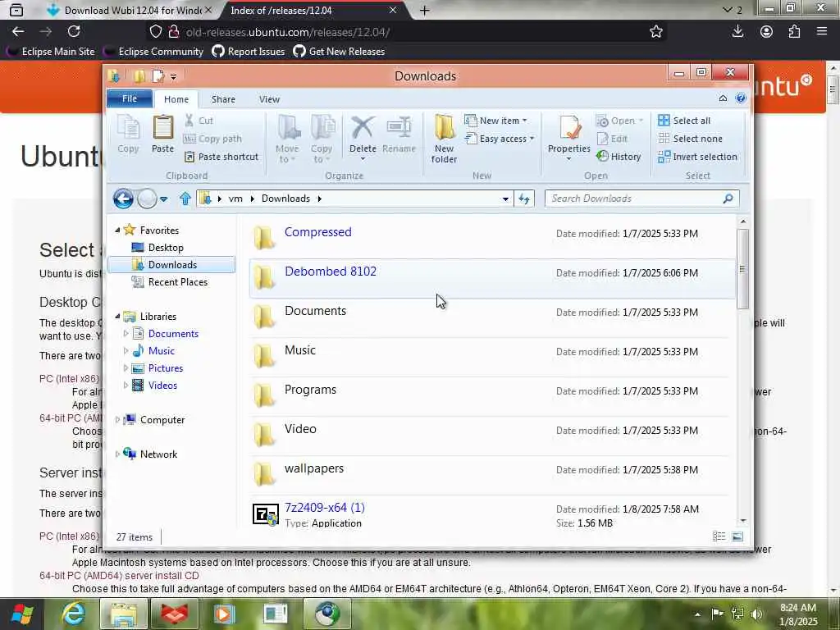Click the Rename icon in the ribbon

coord(399,134)
